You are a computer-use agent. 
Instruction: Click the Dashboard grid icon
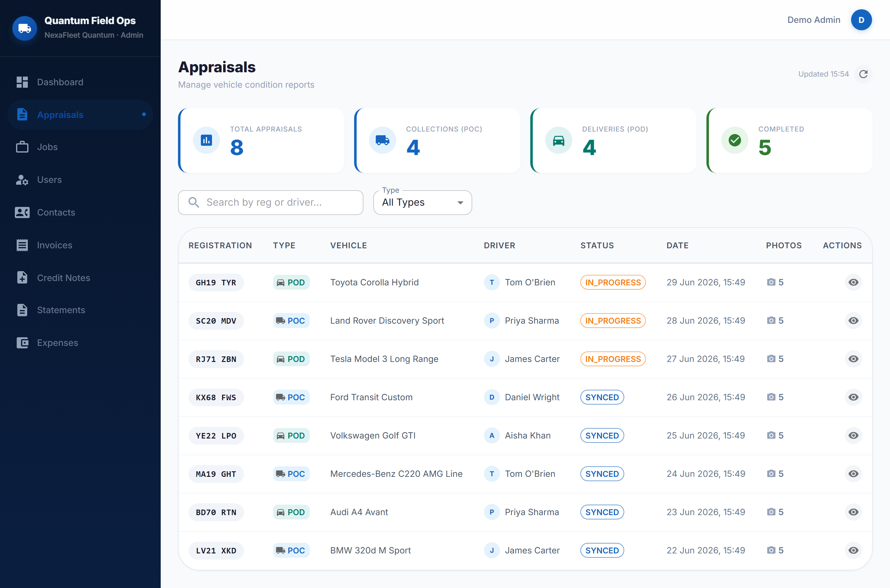pos(22,82)
